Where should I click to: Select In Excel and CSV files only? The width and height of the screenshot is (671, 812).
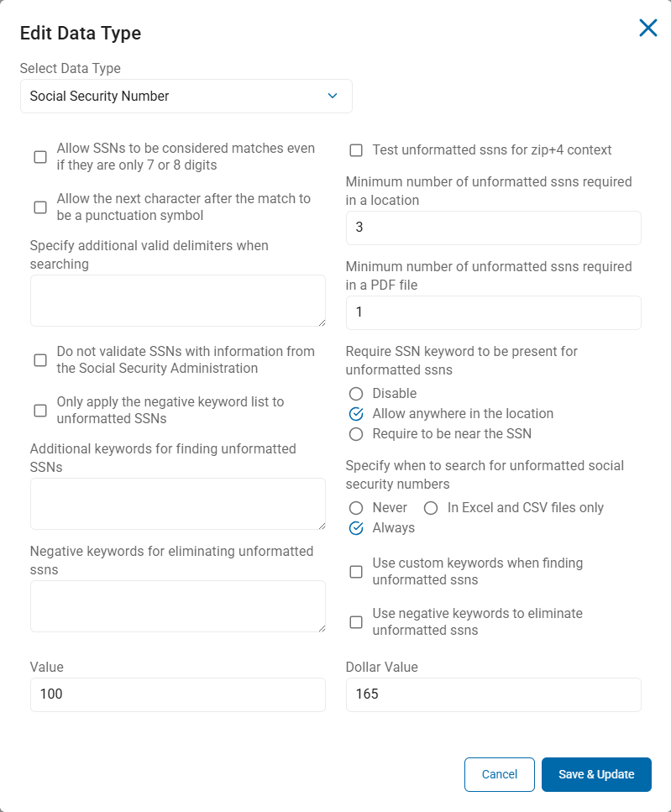tap(431, 508)
